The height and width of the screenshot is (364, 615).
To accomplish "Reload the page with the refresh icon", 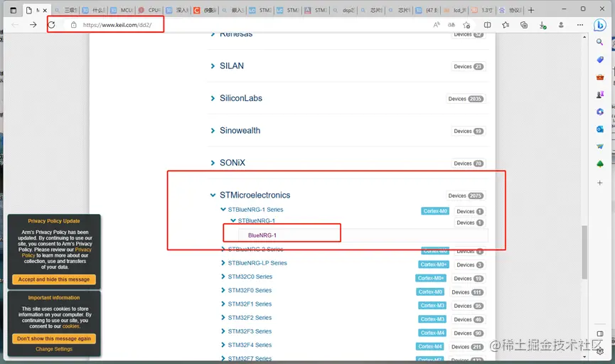I will (x=51, y=25).
